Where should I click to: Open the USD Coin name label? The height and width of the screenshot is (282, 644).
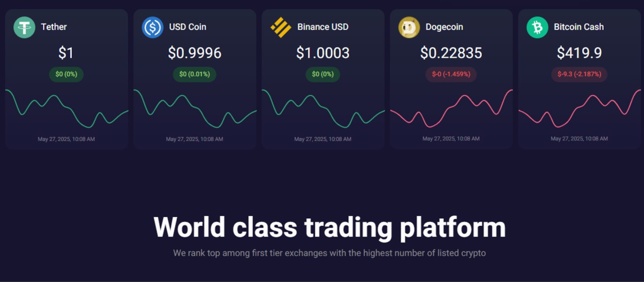click(188, 27)
